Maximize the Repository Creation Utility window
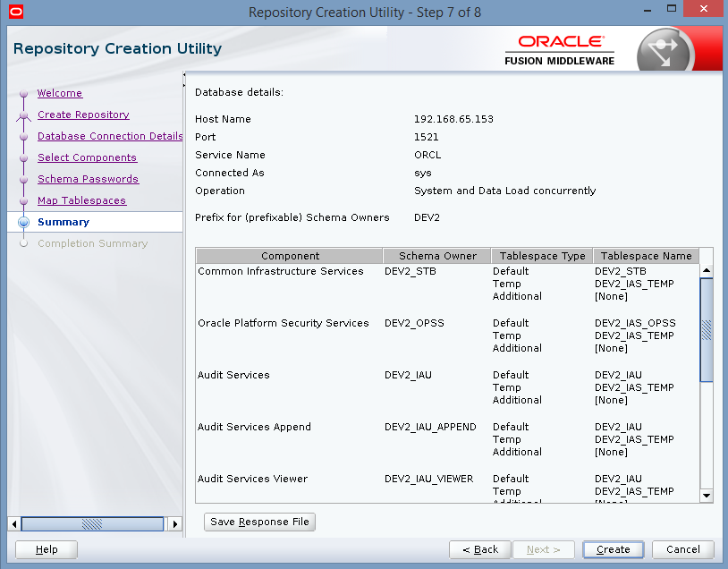Image resolution: width=728 pixels, height=569 pixels. (x=672, y=8)
